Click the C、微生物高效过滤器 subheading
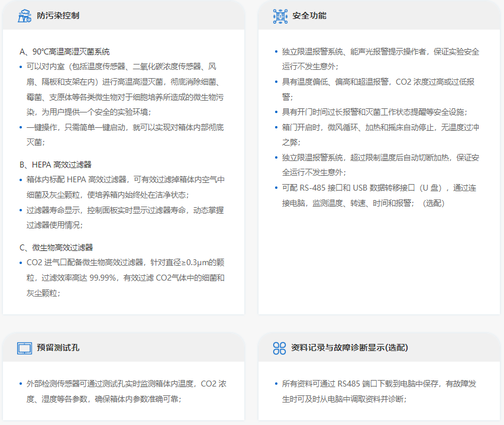Screen dimensions: 504x425 [x=56, y=247]
